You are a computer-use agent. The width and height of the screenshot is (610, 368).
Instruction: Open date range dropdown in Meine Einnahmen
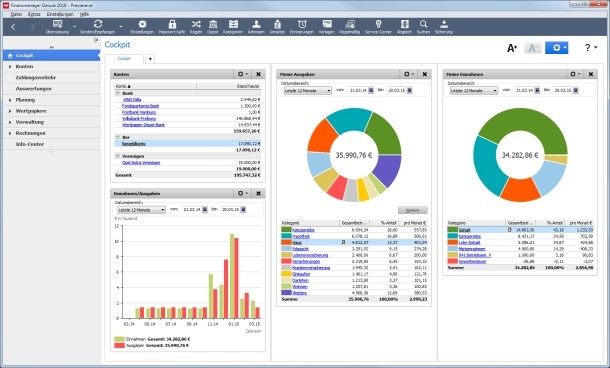pos(474,91)
